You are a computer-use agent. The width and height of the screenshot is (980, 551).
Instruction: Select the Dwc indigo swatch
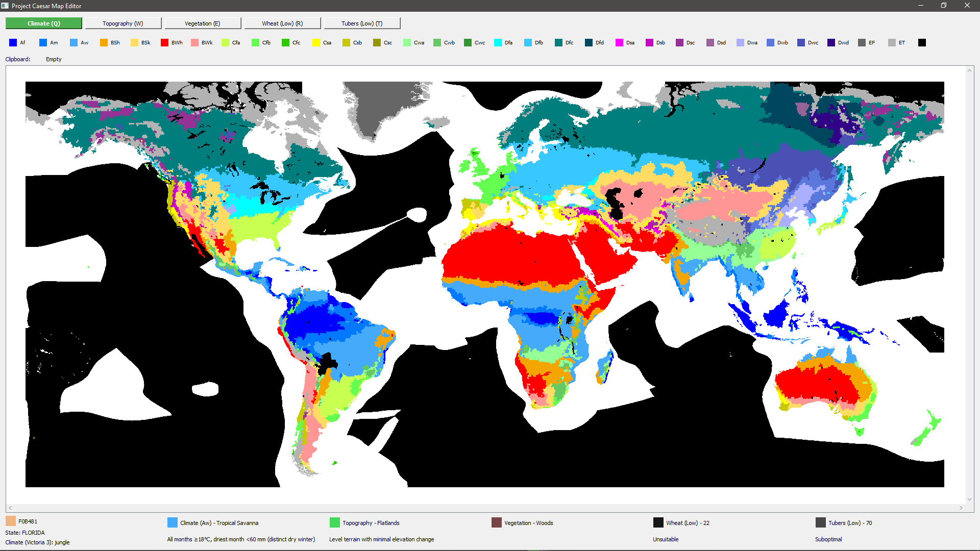point(801,43)
